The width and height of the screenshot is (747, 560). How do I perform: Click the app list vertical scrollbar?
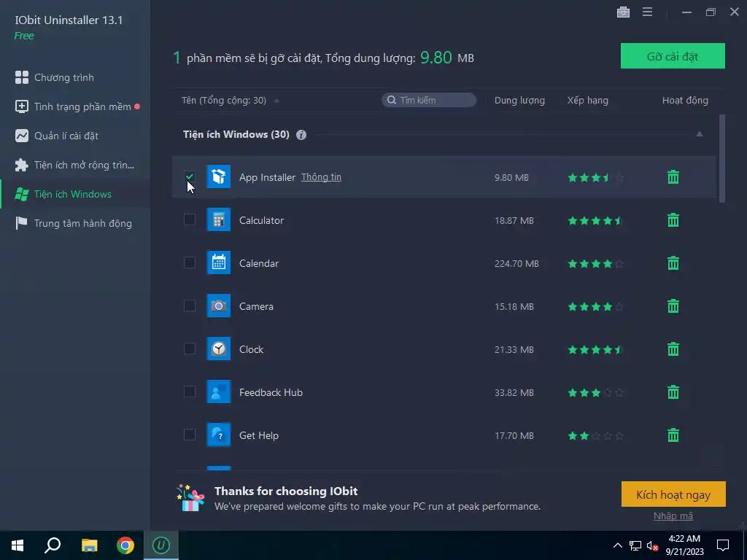[721, 158]
